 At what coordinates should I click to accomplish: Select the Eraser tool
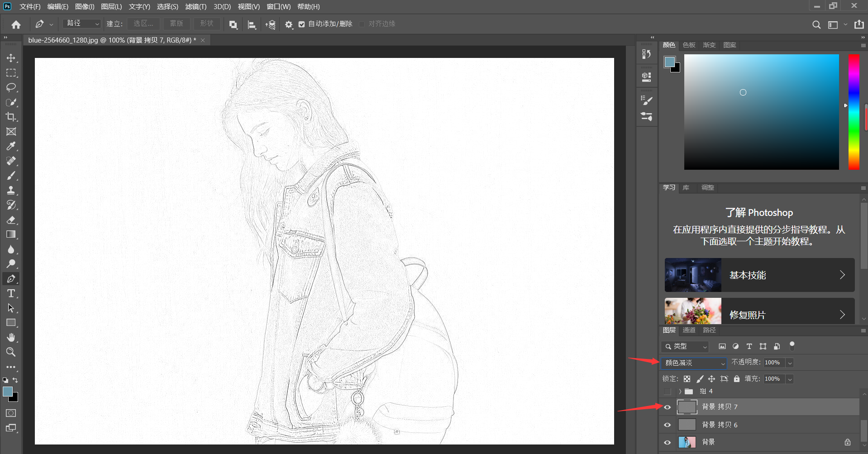coord(11,220)
